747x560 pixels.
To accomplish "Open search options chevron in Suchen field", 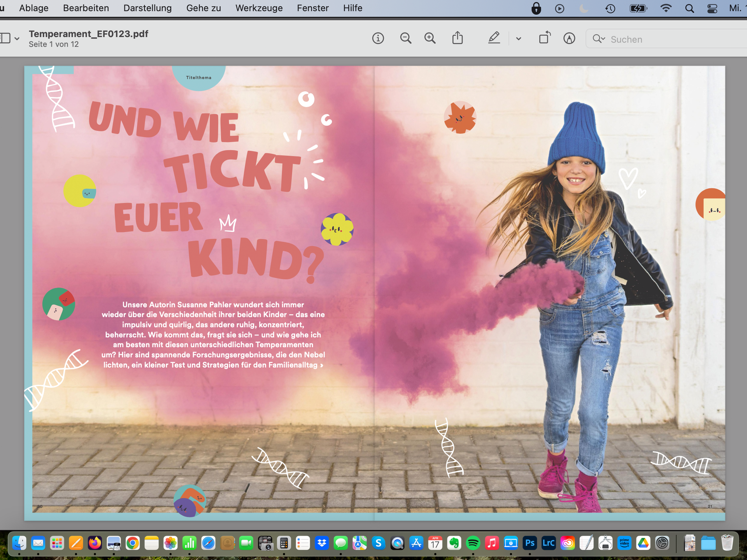I will click(603, 38).
